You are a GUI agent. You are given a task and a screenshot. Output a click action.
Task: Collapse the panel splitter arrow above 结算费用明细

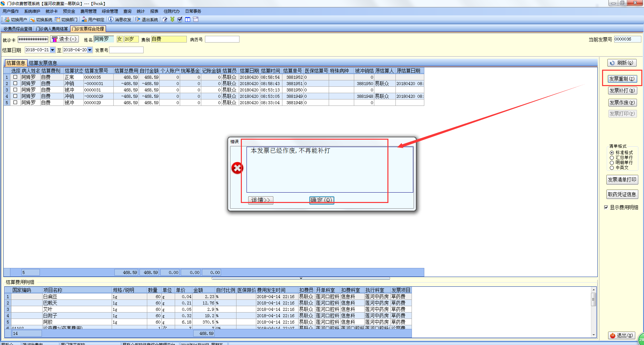point(301,278)
